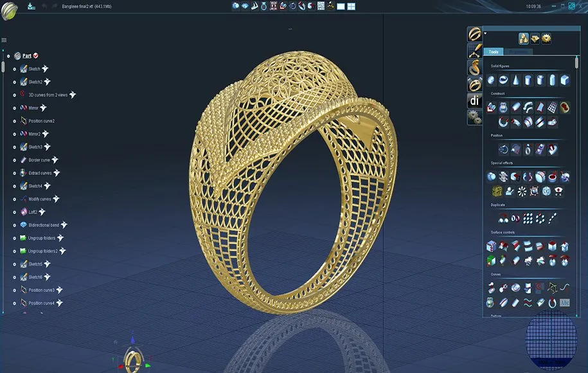Switch to the Tools tab
The image size is (588, 373).
pyautogui.click(x=494, y=51)
